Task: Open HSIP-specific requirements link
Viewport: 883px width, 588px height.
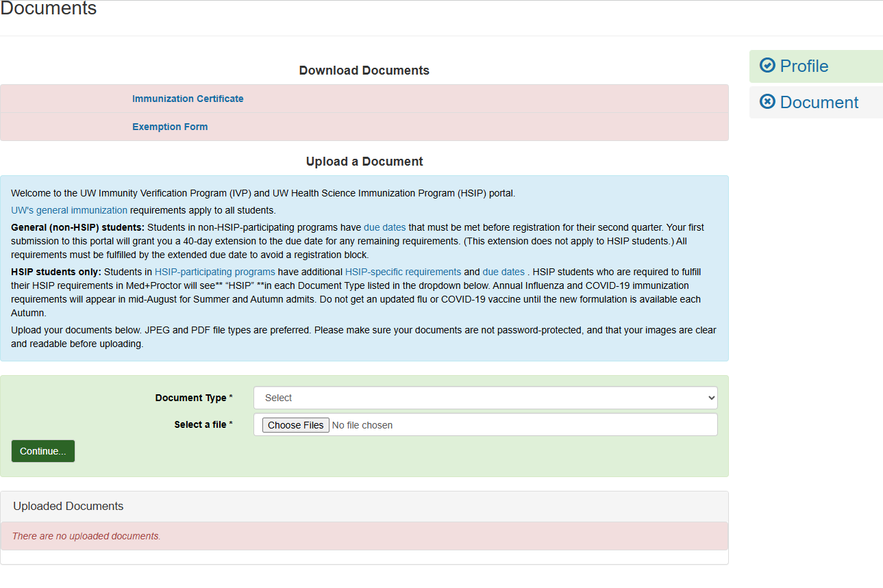Action: tap(403, 272)
